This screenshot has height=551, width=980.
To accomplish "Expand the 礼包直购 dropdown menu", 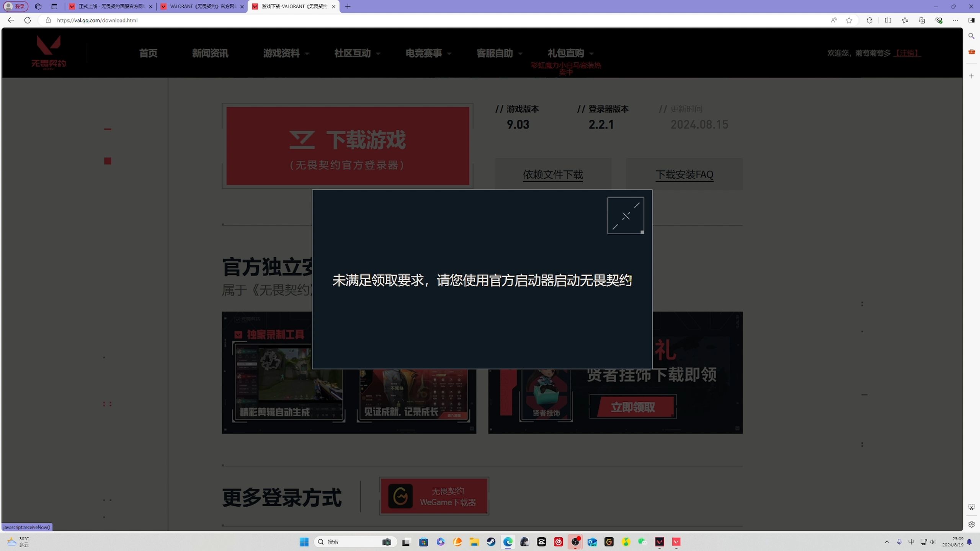I will click(x=570, y=53).
